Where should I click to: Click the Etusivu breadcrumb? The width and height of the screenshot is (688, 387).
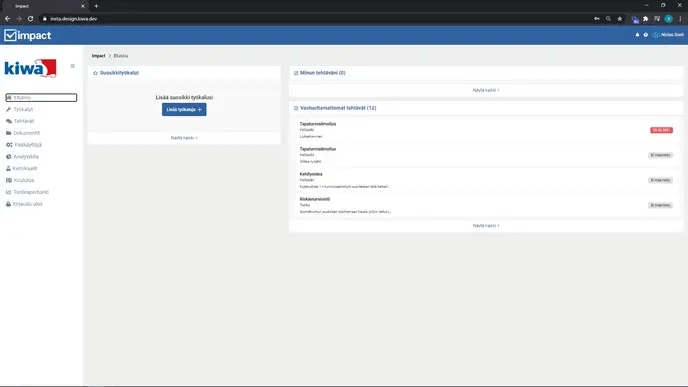[x=121, y=56]
